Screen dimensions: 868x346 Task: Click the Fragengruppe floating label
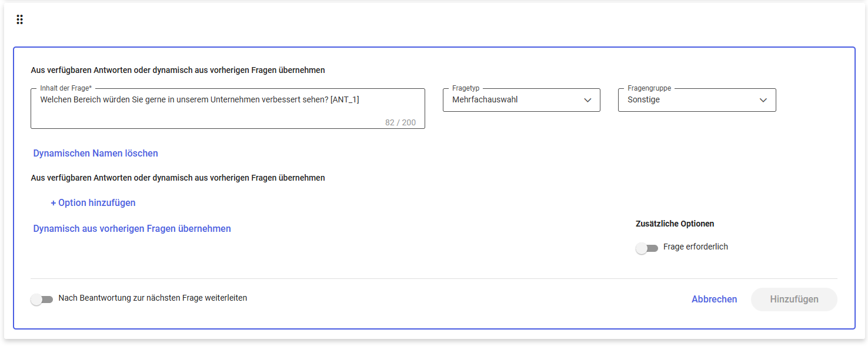[x=649, y=88]
